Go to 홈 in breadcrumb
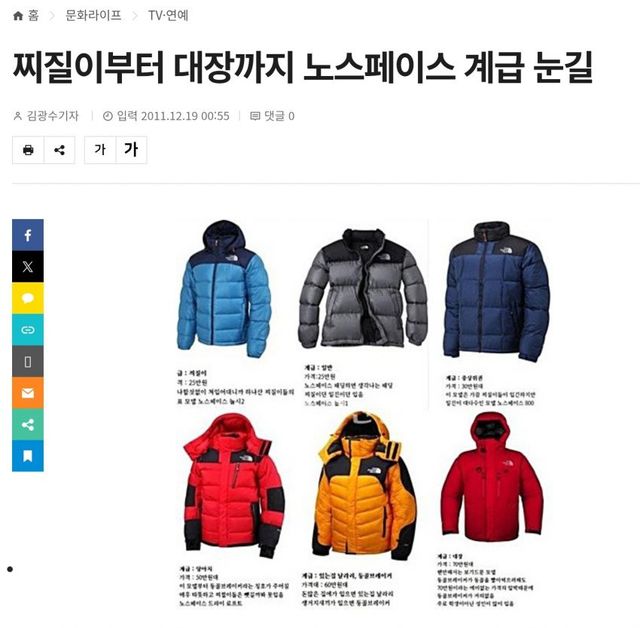The image size is (640, 628). coord(26,16)
